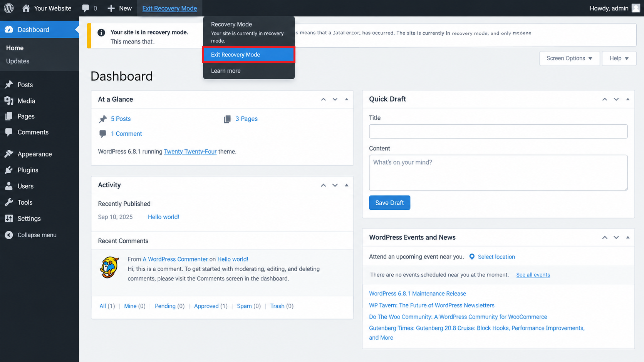
Task: Select Exit Recovery Mode menu entry
Action: coord(249,55)
